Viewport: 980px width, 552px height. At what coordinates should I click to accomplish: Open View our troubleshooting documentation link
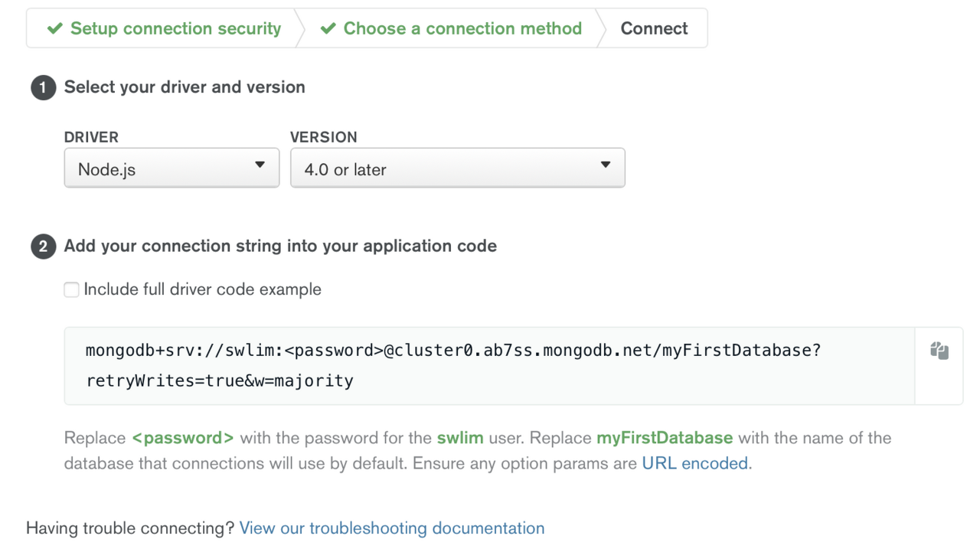[392, 528]
